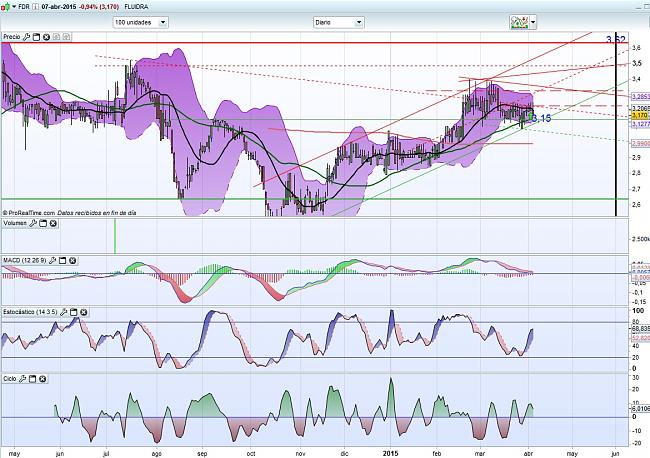Click the black vertical line near may

[616, 124]
